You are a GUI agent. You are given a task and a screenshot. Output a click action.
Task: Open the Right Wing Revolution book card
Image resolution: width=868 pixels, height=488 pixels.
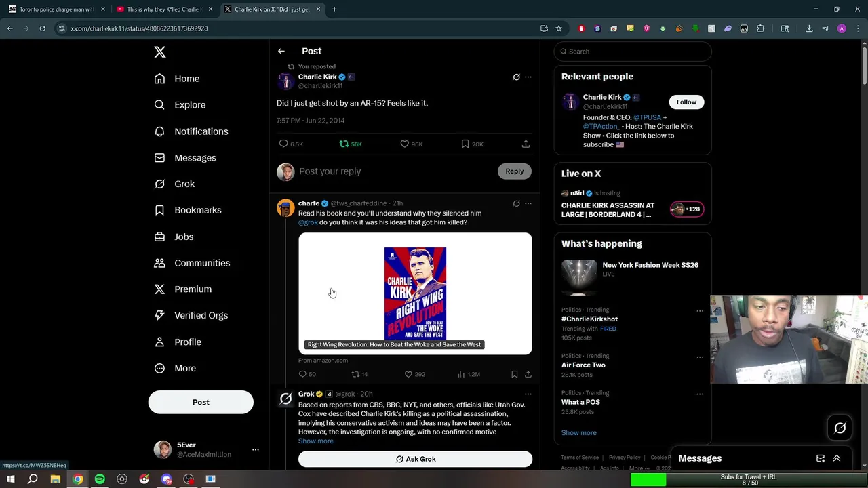415,293
